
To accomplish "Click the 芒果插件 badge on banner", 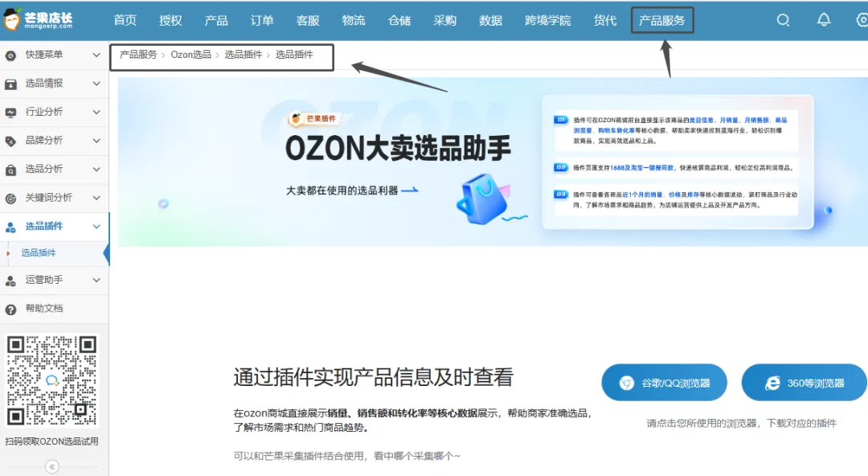I will (x=314, y=118).
